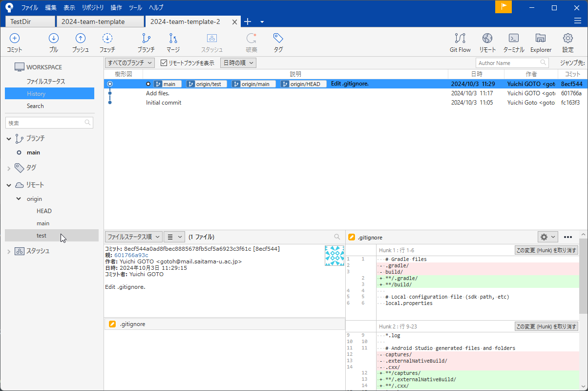Open Git Flow from the toolbar
The image size is (588, 391).
point(460,43)
